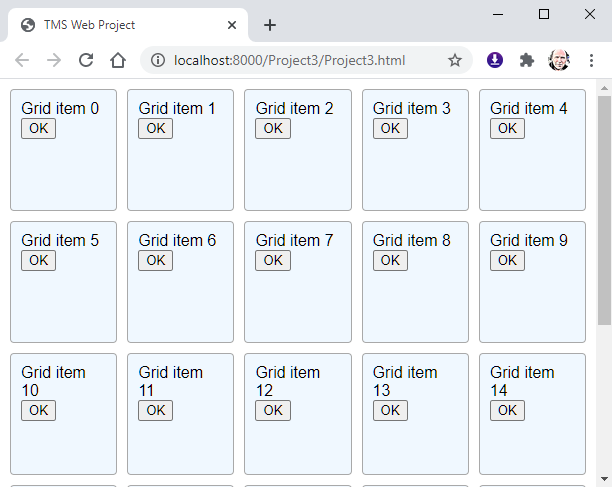Screen dimensions: 612x487
Task: Select the 'Grid item 3' label
Action: [412, 108]
